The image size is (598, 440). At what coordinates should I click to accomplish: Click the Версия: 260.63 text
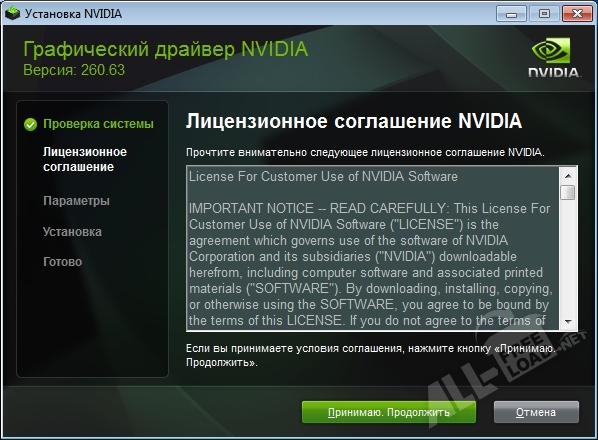[x=74, y=70]
